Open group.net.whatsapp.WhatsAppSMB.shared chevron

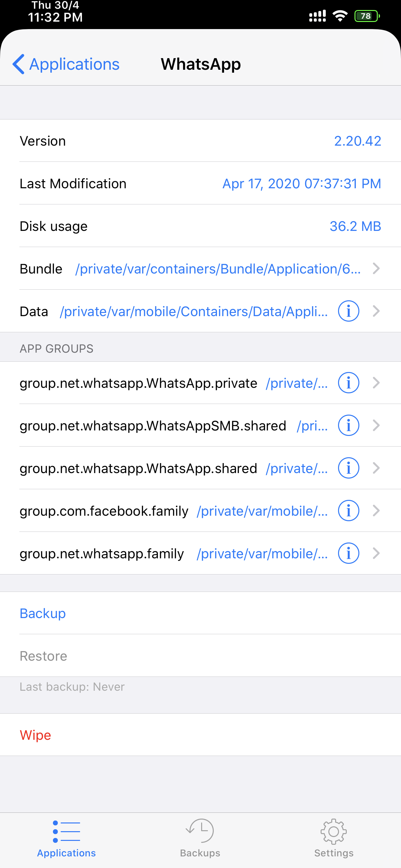point(376,426)
